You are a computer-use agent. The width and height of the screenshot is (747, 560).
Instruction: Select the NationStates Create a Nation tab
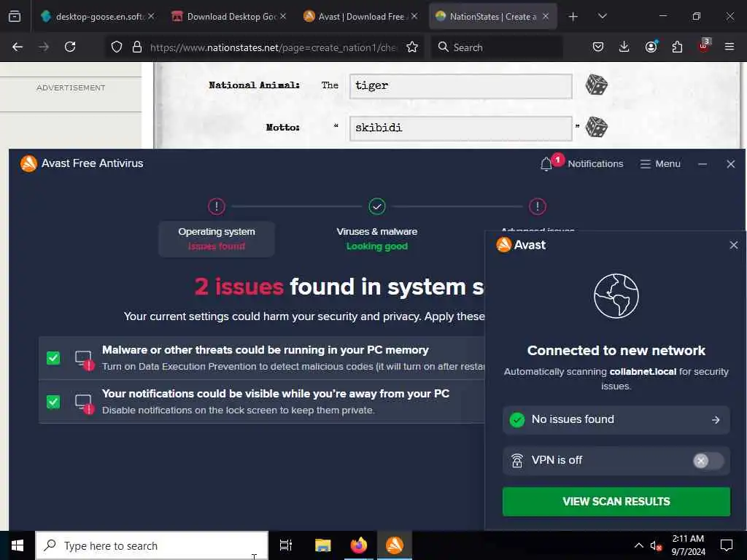pos(492,16)
